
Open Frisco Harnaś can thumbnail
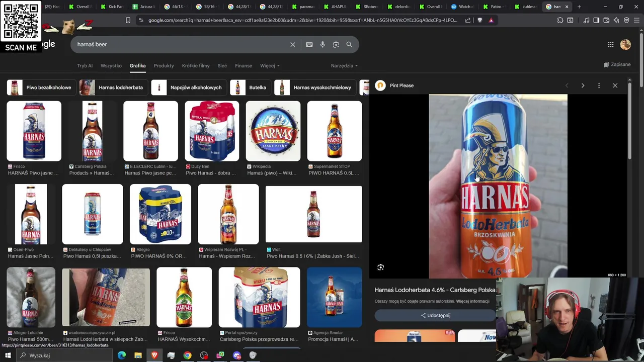(x=34, y=131)
